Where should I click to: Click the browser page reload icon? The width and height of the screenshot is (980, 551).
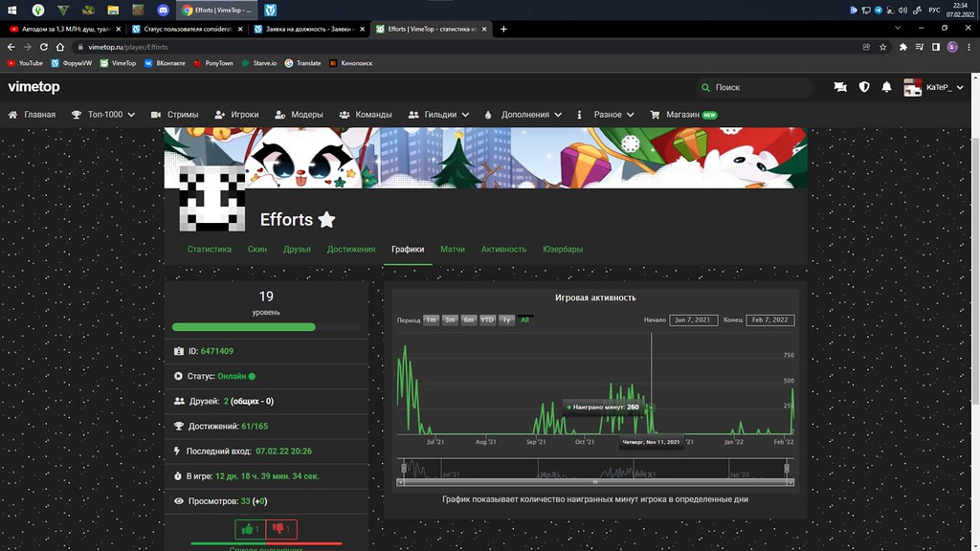point(44,46)
